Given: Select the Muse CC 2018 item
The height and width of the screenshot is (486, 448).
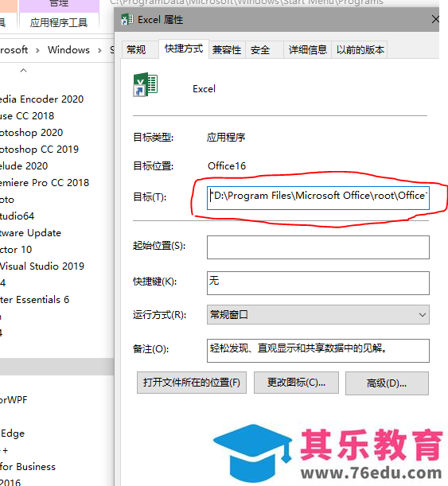Looking at the screenshot, I should (x=27, y=116).
